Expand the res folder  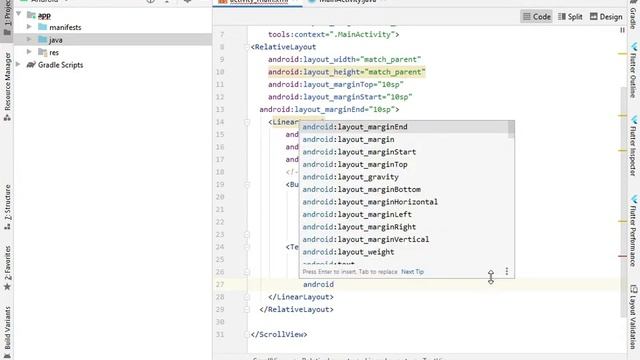click(x=29, y=52)
